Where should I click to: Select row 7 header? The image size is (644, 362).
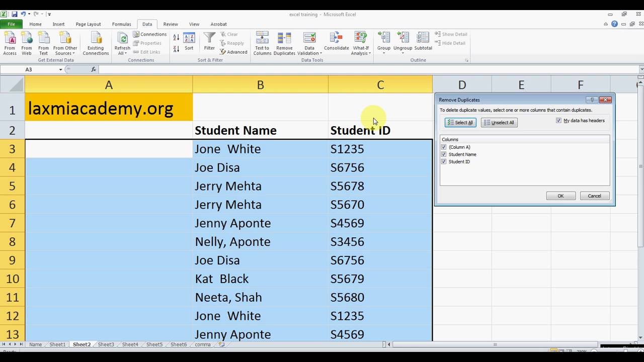point(13,223)
